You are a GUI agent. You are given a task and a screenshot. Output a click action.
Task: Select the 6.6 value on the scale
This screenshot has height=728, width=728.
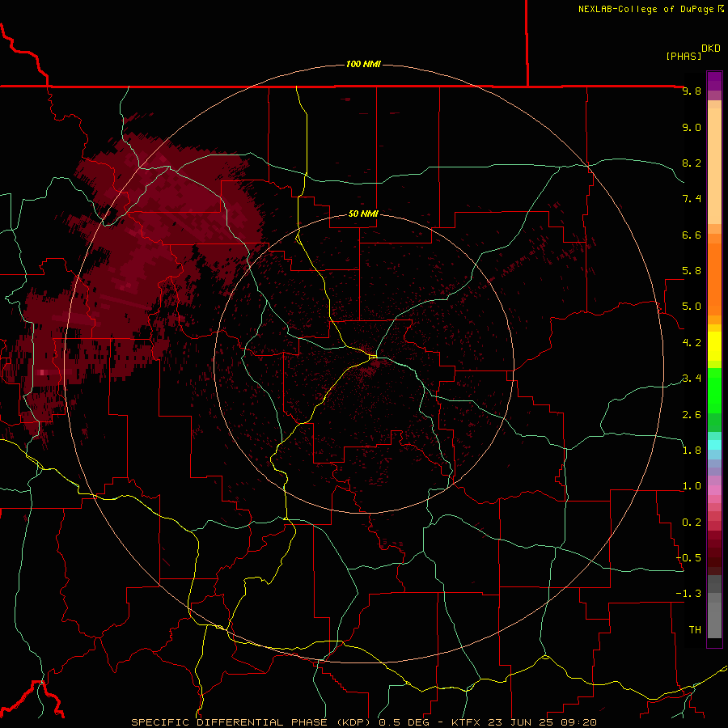(692, 235)
